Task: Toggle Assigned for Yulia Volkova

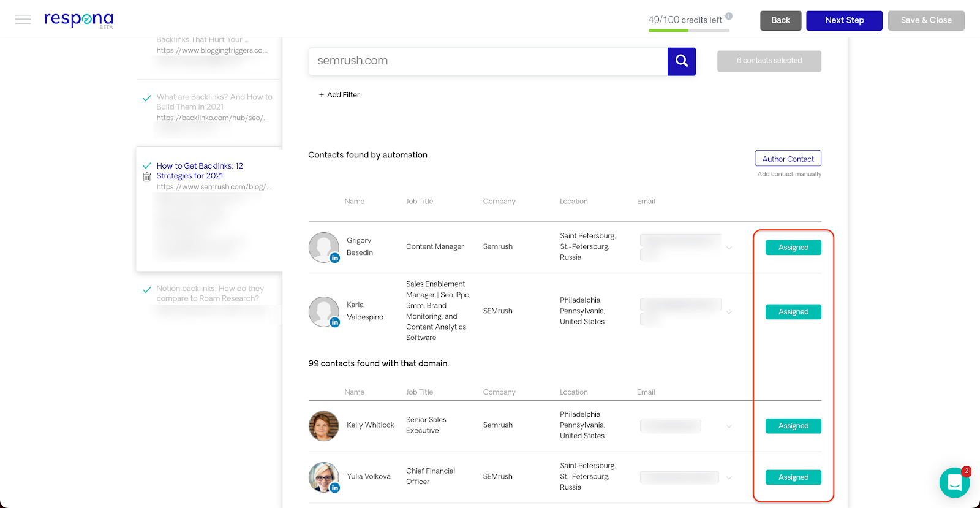Action: 793,477
